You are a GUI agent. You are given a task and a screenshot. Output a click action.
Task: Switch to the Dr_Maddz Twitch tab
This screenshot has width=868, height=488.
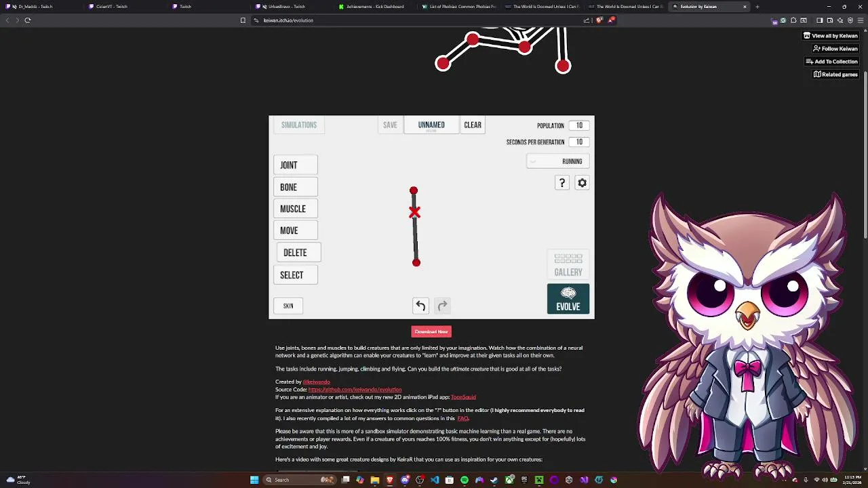click(41, 7)
